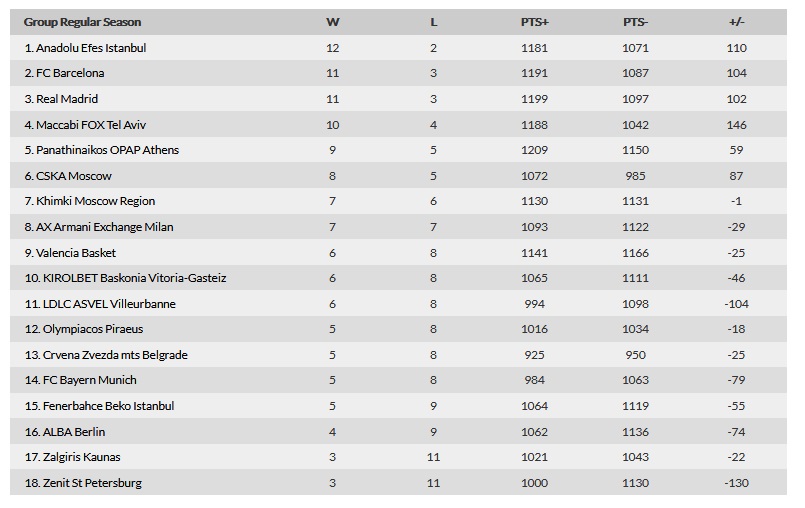Select Fenerbahce Beko Istanbul row
The width and height of the screenshot is (805, 508).
coord(398,406)
